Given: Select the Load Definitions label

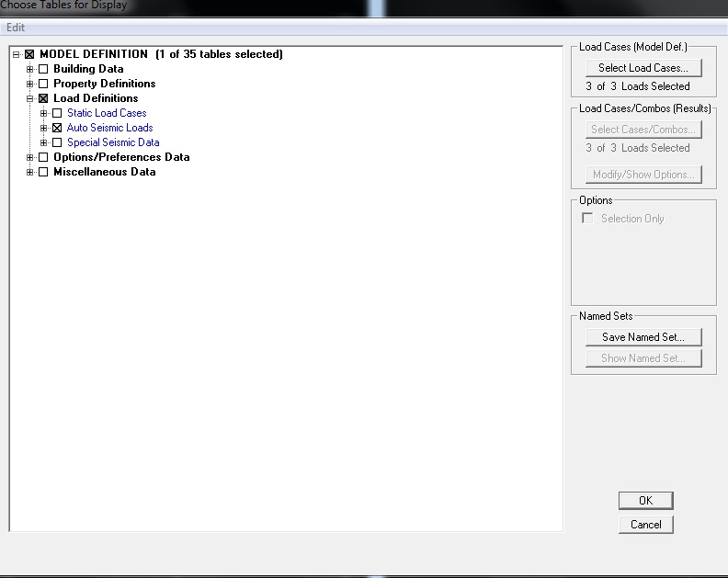Looking at the screenshot, I should [x=96, y=98].
